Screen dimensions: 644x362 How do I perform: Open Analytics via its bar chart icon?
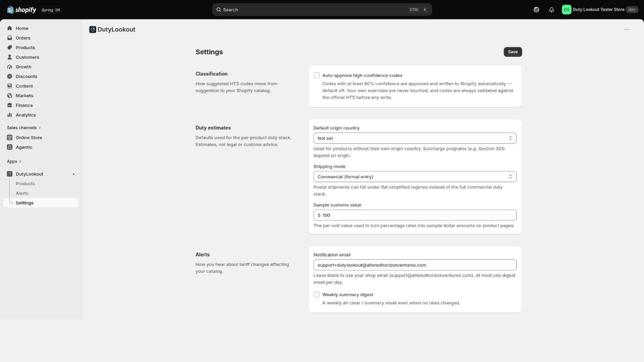[x=10, y=115]
